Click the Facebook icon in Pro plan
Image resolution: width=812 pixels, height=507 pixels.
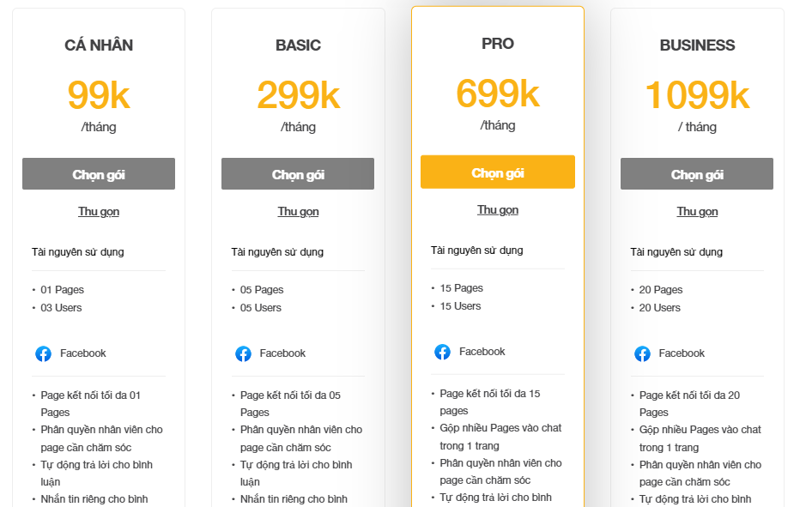click(442, 352)
